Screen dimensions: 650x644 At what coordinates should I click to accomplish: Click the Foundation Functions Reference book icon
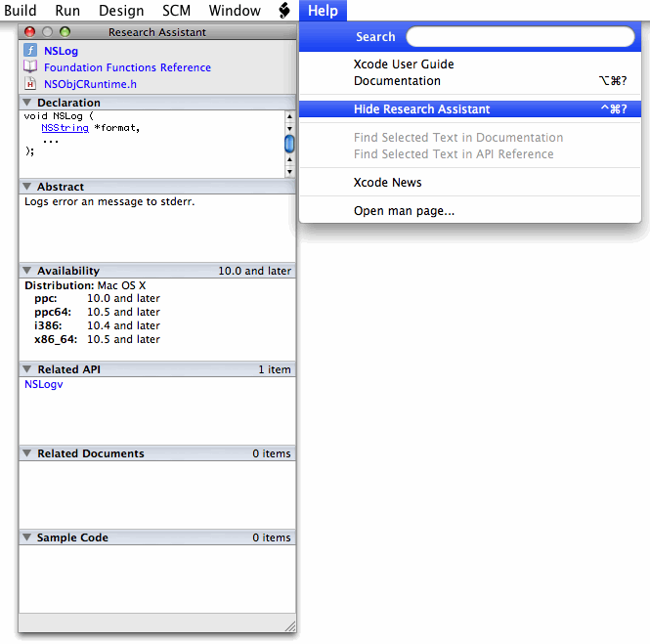pyautogui.click(x=30, y=66)
